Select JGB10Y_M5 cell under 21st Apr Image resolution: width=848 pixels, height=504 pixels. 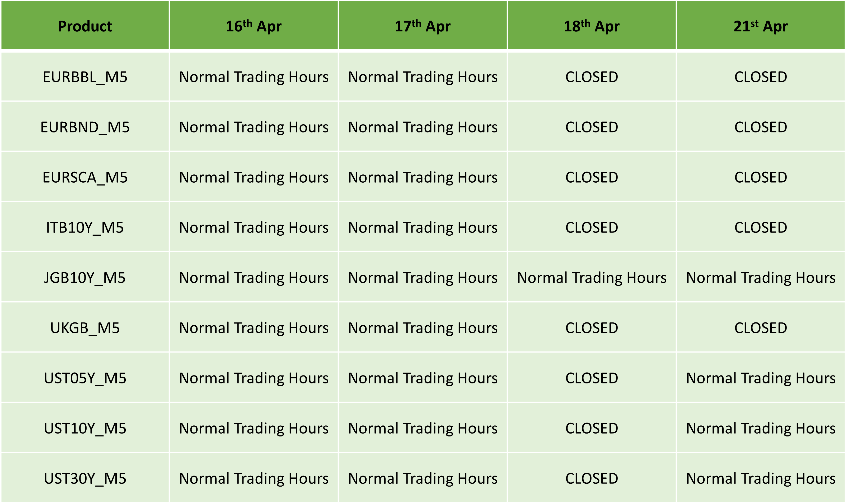[761, 277]
